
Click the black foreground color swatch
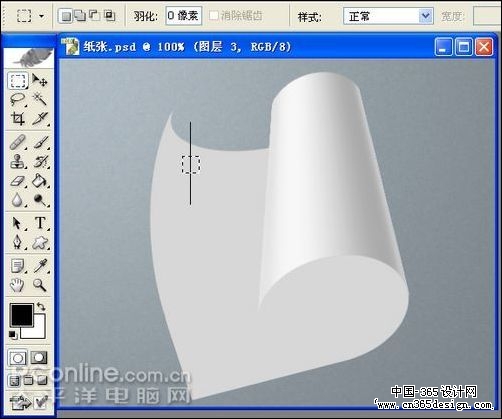pyautogui.click(x=21, y=315)
